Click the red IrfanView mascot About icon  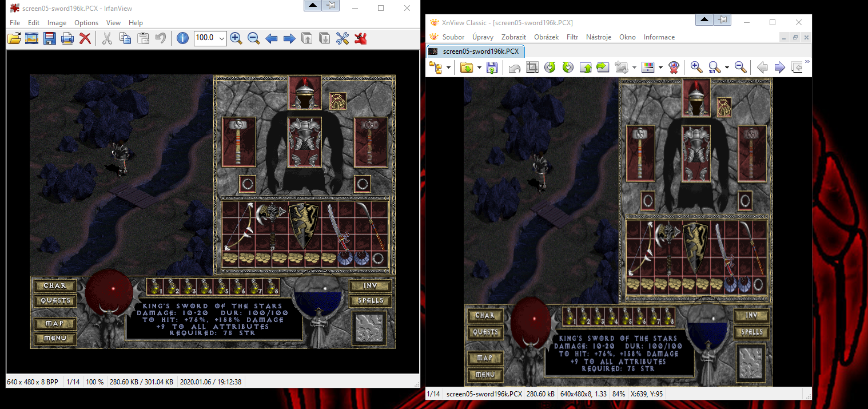pyautogui.click(x=360, y=38)
